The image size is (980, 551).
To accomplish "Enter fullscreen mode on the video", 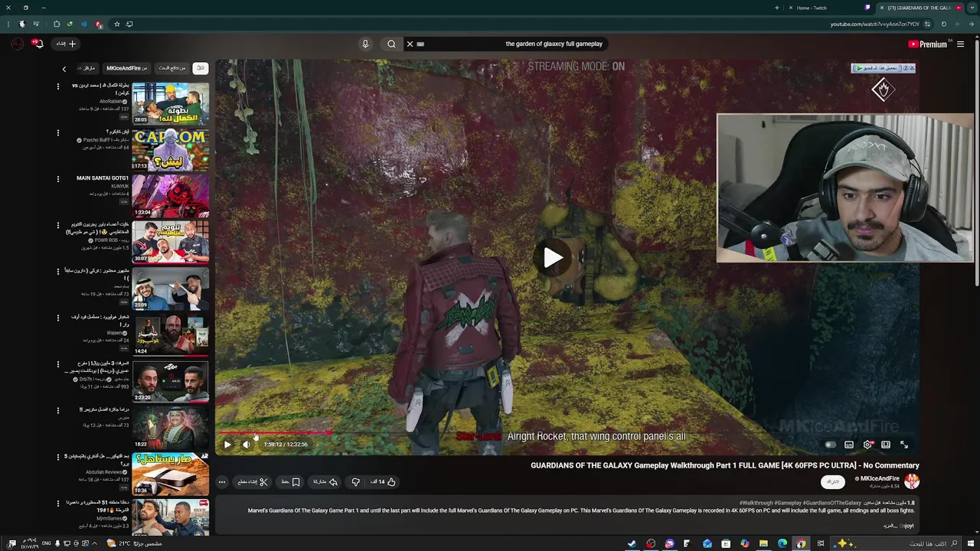I will point(904,445).
